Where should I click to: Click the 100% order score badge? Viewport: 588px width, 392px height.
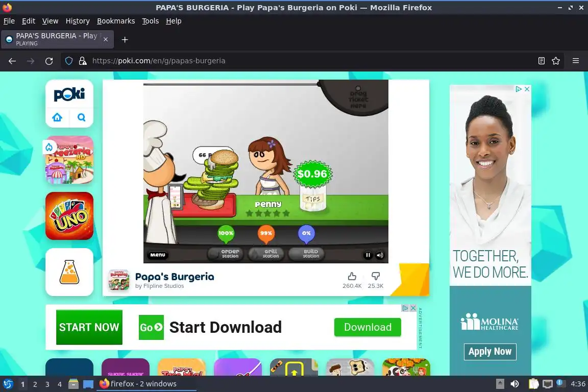[226, 233]
